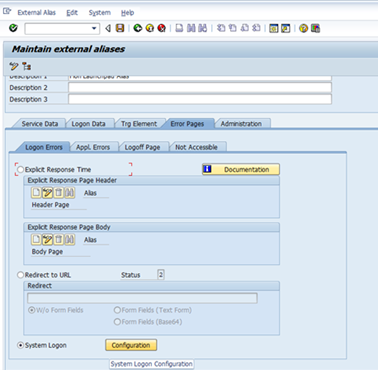This screenshot has width=378, height=370.
Task: Click the Configuration button
Action: point(131,345)
